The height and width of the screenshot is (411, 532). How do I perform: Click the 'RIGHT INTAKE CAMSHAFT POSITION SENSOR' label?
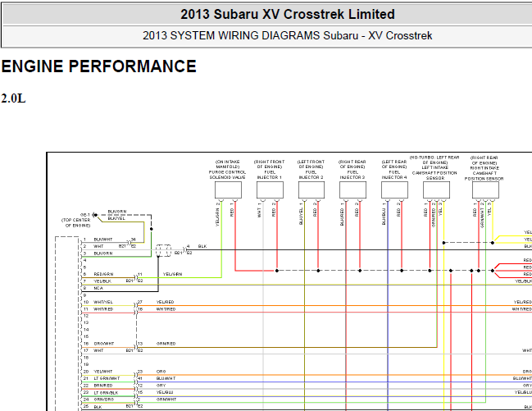484,173
